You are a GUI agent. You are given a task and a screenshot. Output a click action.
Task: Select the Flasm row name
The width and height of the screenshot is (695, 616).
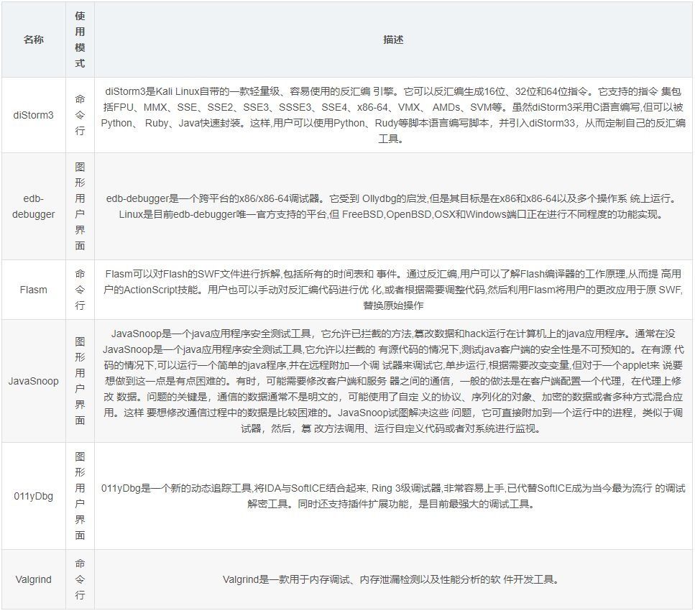[34, 290]
